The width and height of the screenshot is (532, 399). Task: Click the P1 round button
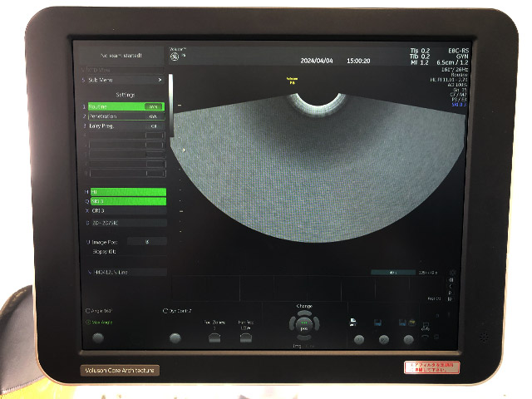[359, 339]
